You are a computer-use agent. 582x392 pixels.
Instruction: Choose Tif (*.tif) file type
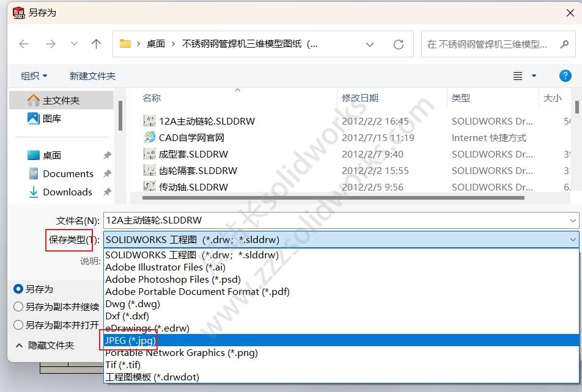pyautogui.click(x=341, y=365)
